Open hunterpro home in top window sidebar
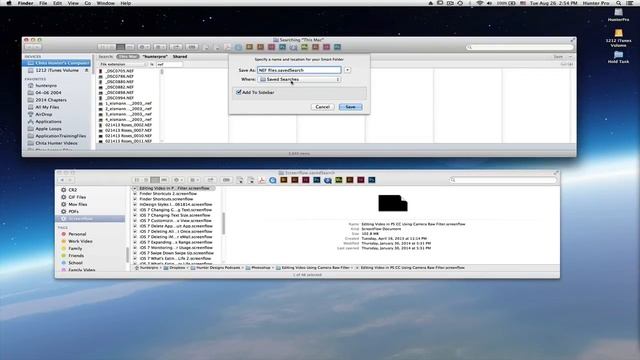 pos(46,86)
